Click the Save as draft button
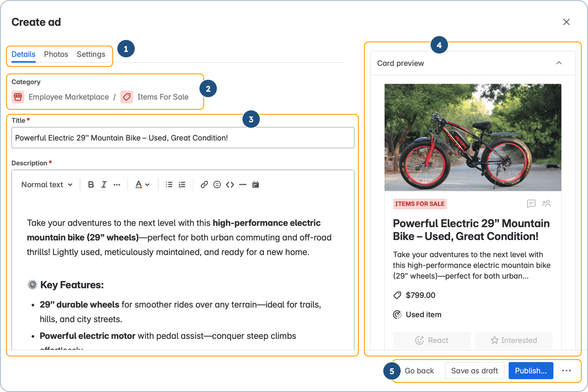588x392 pixels. (x=474, y=371)
